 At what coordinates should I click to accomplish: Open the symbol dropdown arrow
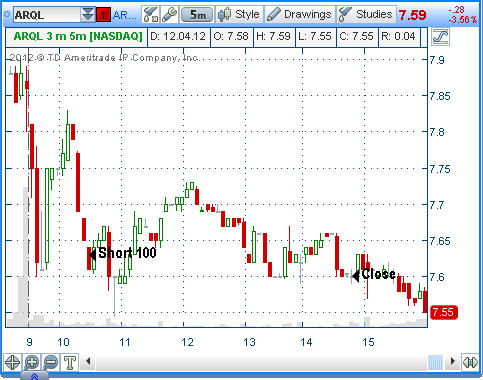[x=88, y=15]
